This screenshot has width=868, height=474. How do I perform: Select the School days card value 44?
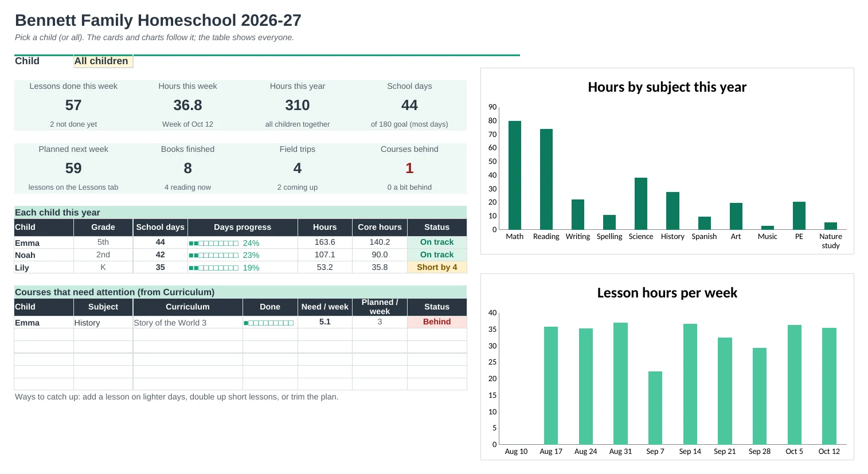tap(409, 105)
